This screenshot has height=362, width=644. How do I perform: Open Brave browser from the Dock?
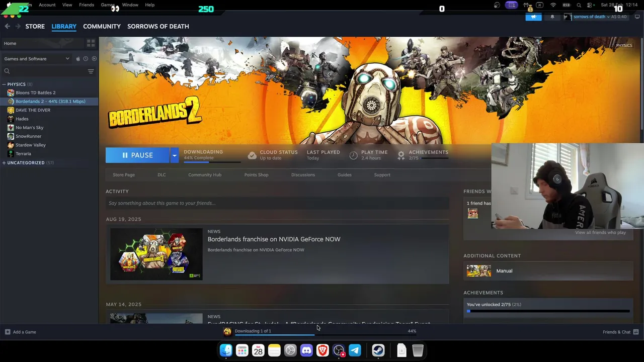[323, 350]
